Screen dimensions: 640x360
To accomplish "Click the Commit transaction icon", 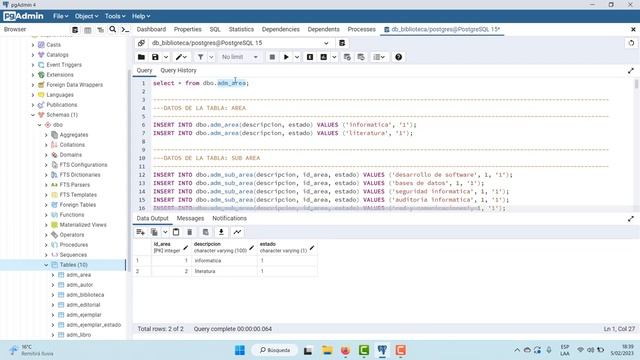I will click(347, 57).
